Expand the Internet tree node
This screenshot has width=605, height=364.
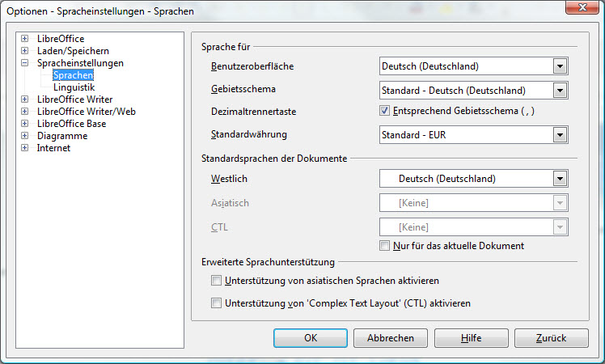pos(25,148)
